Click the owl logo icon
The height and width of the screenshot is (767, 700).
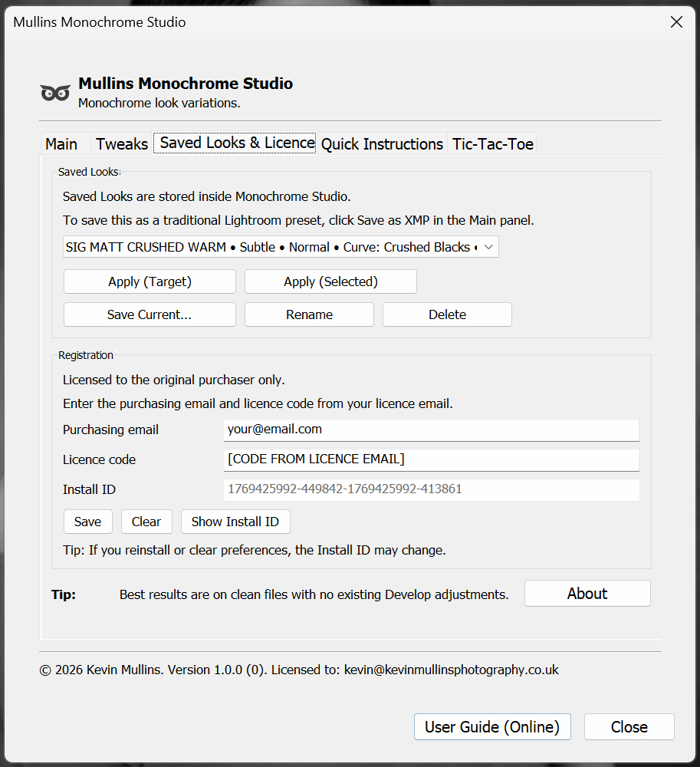54,91
